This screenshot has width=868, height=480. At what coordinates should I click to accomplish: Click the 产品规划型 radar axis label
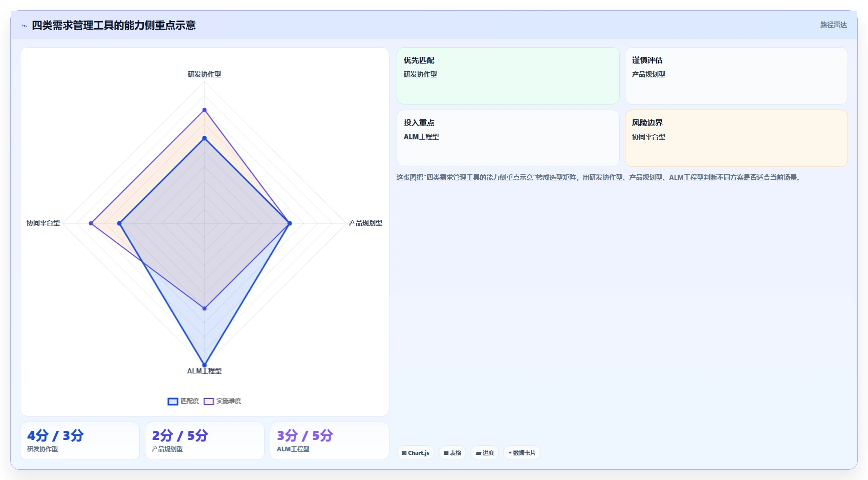[365, 223]
